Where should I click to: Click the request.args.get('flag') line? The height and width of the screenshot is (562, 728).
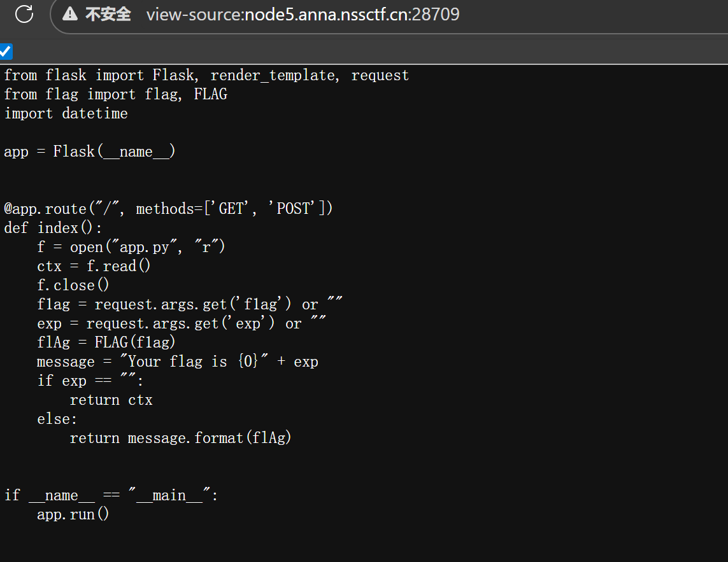(x=190, y=304)
